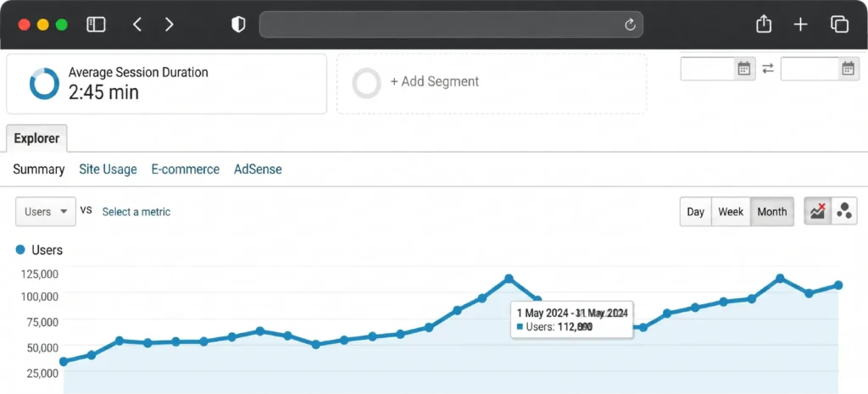This screenshot has height=394, width=868.
Task: Open the privacy shield icon
Action: (238, 25)
